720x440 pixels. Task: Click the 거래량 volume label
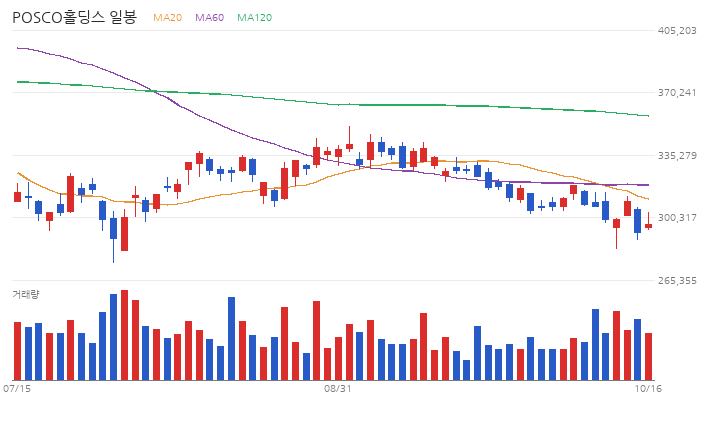pos(26,294)
